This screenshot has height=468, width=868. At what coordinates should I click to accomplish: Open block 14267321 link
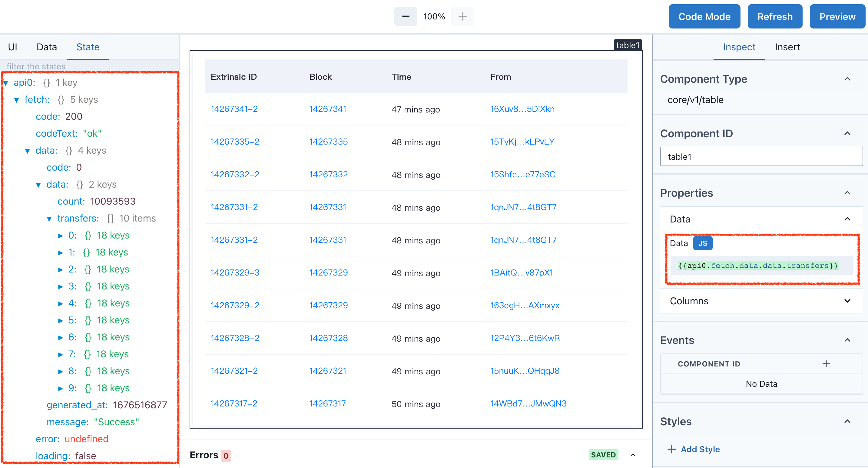[x=327, y=371]
